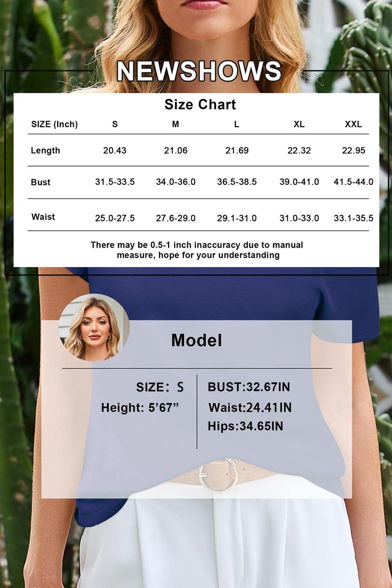The height and width of the screenshot is (588, 392).
Task: Click the Size Chart heading
Action: [200, 105]
